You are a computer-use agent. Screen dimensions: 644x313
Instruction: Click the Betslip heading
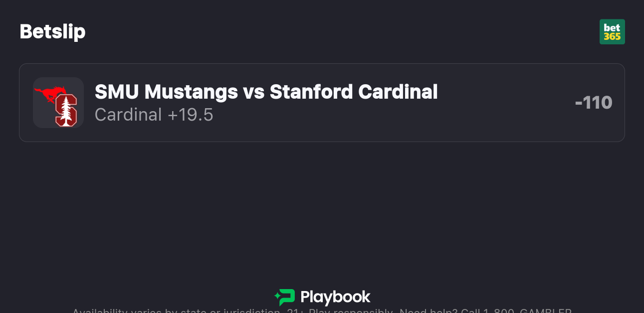click(x=52, y=31)
